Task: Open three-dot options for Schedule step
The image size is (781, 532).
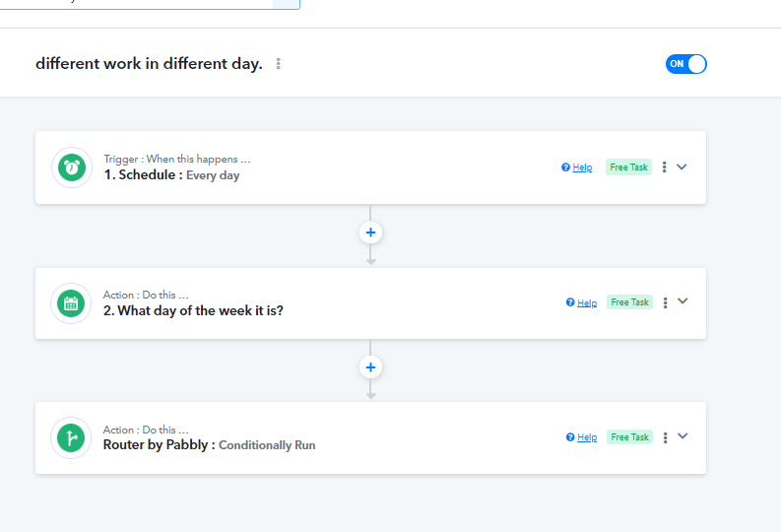Action: (665, 167)
